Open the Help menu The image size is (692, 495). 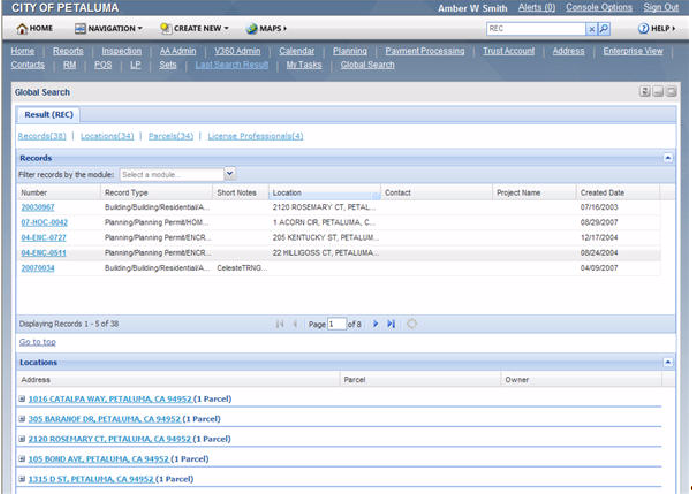coord(657,28)
